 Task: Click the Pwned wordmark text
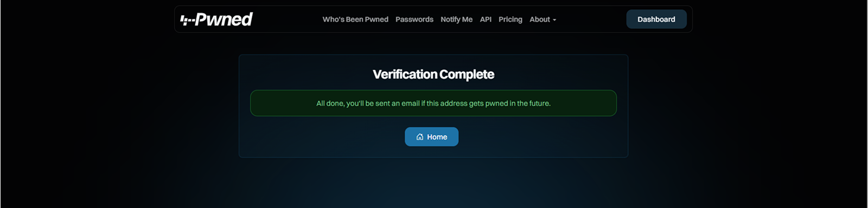(224, 19)
